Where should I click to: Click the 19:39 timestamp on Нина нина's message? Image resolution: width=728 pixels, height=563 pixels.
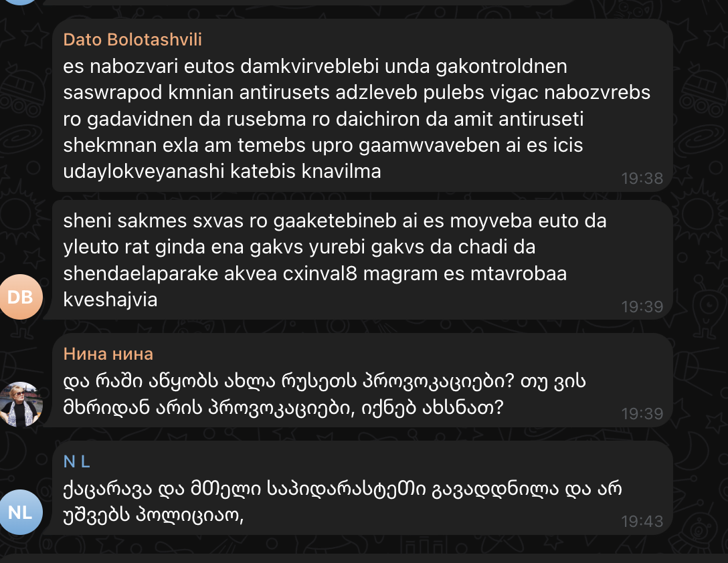[x=642, y=413]
